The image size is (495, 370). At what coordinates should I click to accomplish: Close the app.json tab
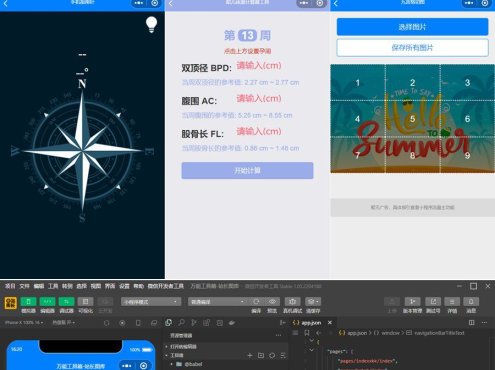point(330,322)
